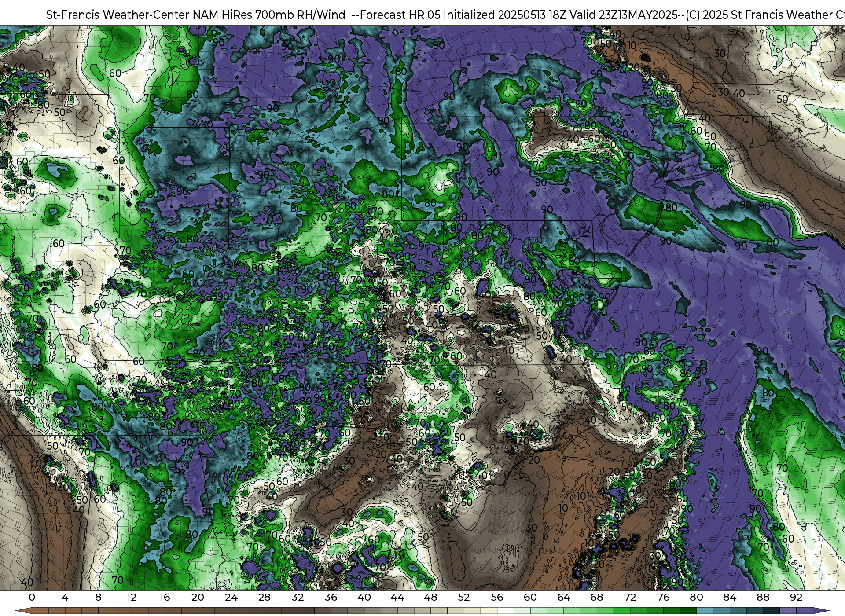Select the '0' tick on the color bar legend

coord(32,597)
